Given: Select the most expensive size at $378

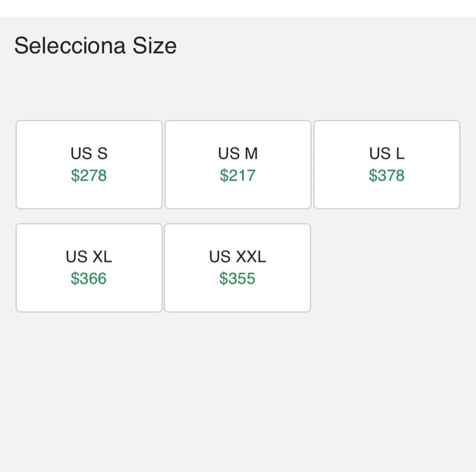Looking at the screenshot, I should click(387, 165).
